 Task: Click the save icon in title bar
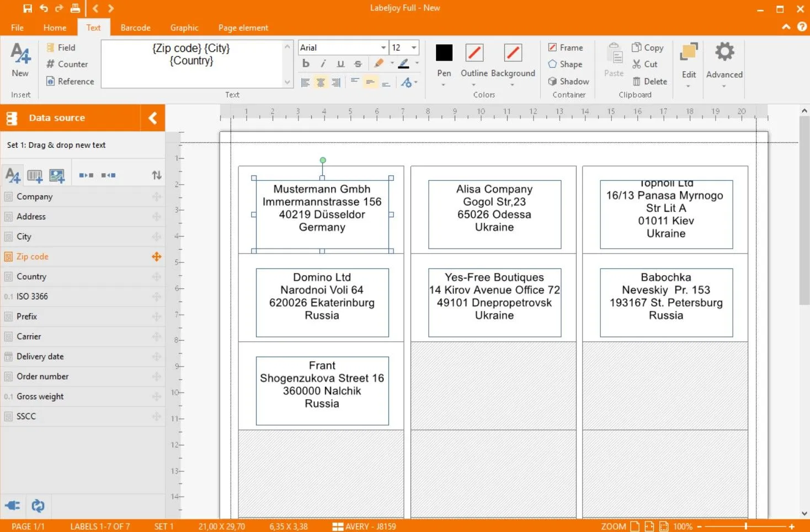click(28, 8)
